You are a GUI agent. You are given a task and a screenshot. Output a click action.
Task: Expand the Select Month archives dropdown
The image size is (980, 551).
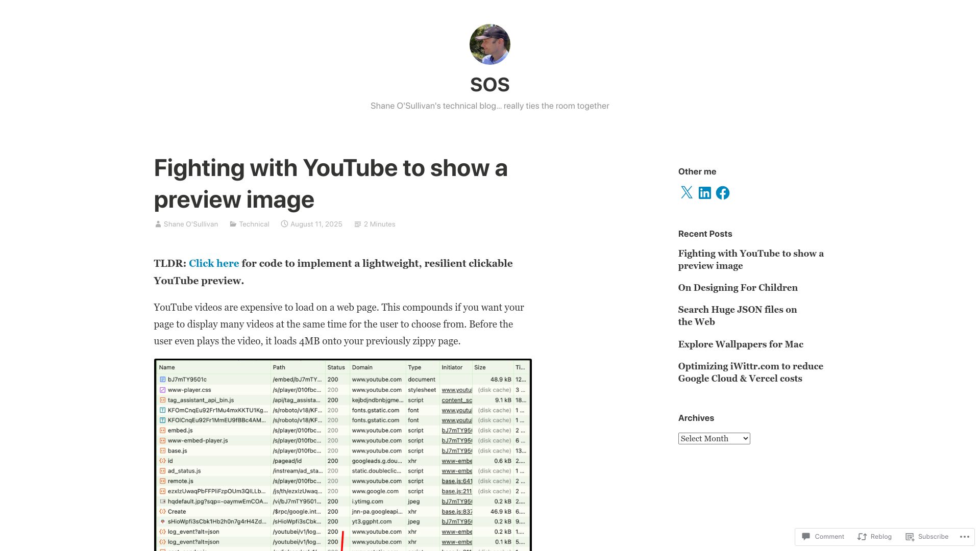[714, 439]
